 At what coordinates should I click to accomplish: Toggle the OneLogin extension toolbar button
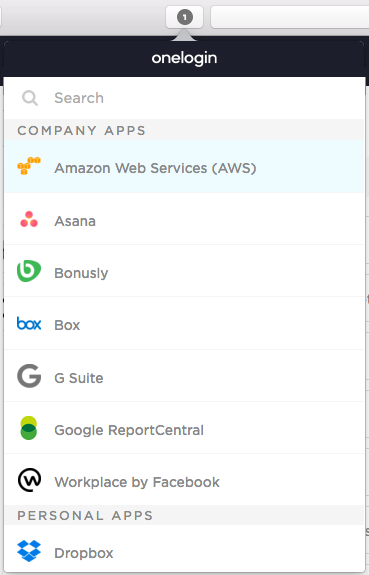point(184,17)
